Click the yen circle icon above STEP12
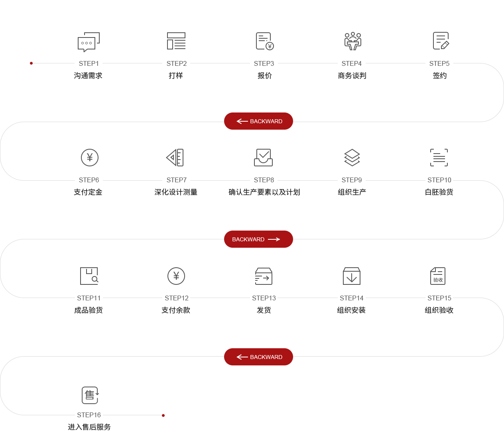Viewport: 504px width, 438px height. [176, 276]
